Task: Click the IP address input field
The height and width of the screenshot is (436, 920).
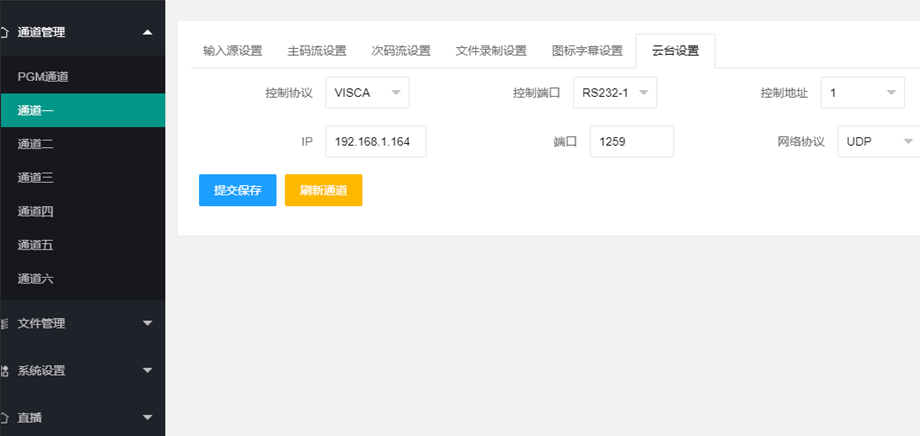Action: tap(375, 141)
